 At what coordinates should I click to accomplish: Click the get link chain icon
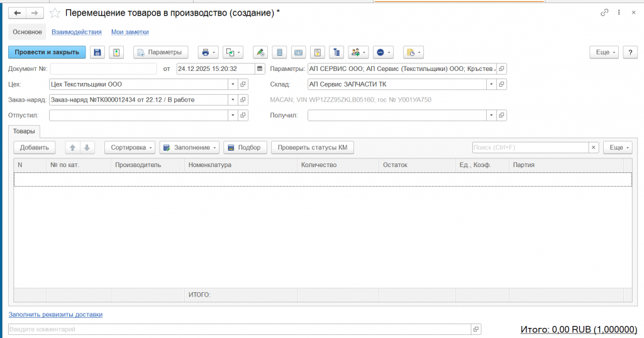604,13
